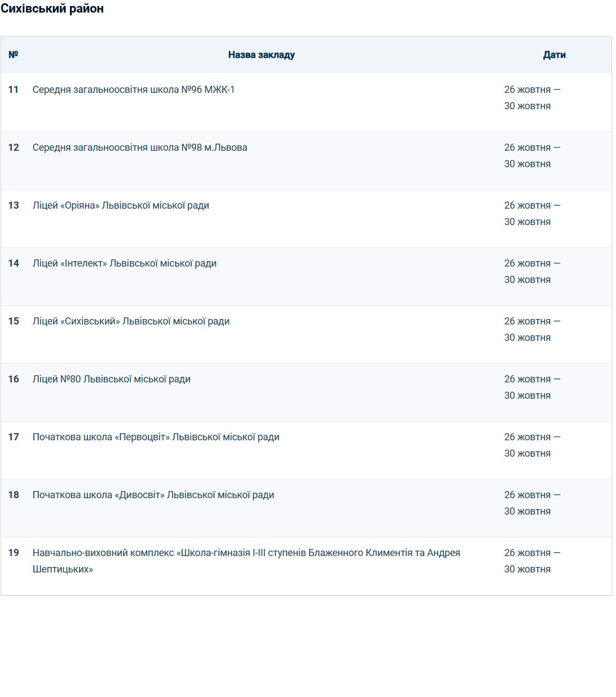This screenshot has width=616, height=697.
Task: Click the dates for school №98 м.Львова
Action: 532,156
